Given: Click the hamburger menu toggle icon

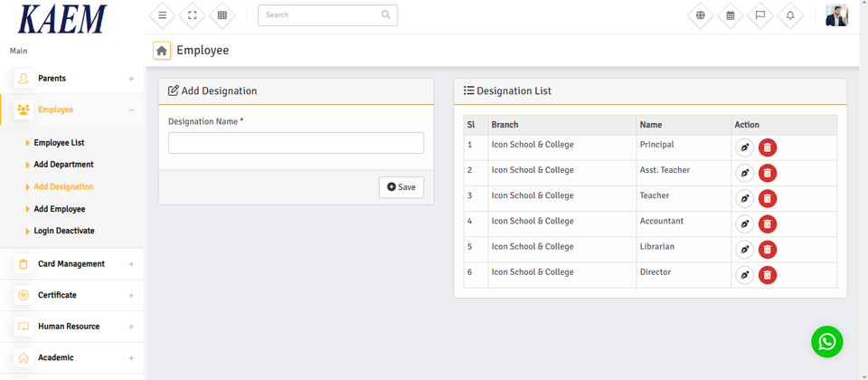Looking at the screenshot, I should 162,15.
